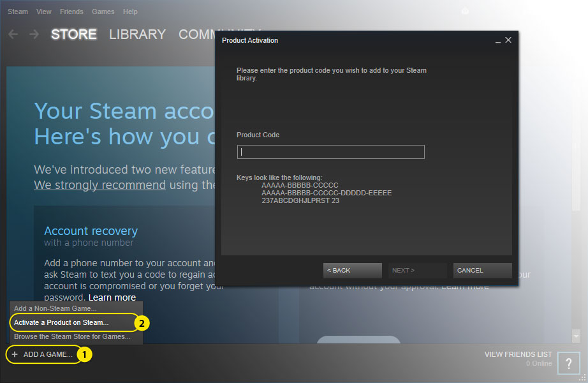
Task: Click the scrollbar down arrow
Action: pos(576,336)
